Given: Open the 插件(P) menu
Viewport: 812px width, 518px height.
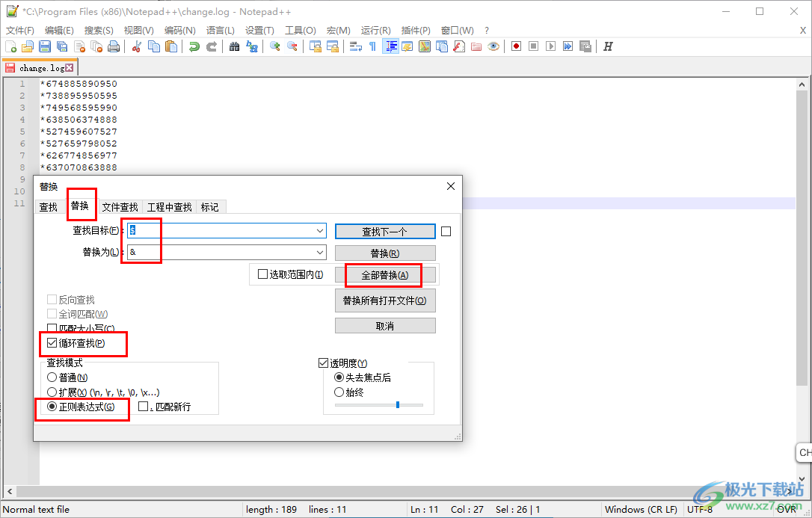Looking at the screenshot, I should (416, 31).
